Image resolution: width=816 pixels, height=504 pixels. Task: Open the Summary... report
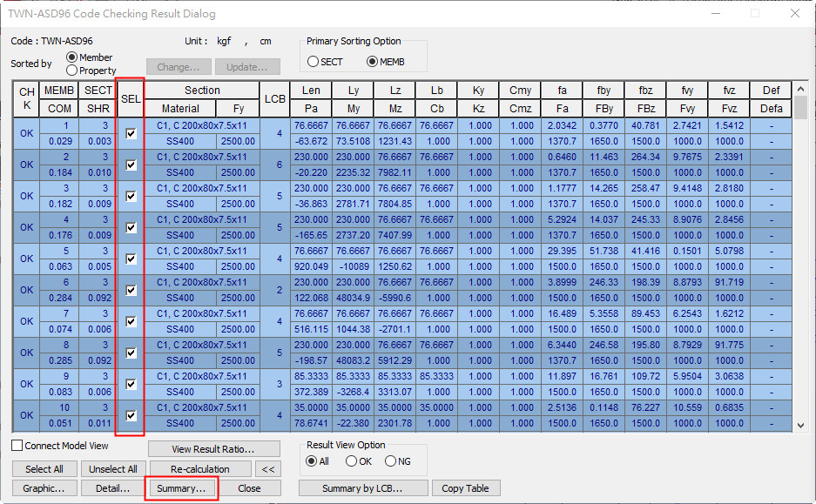pos(181,488)
